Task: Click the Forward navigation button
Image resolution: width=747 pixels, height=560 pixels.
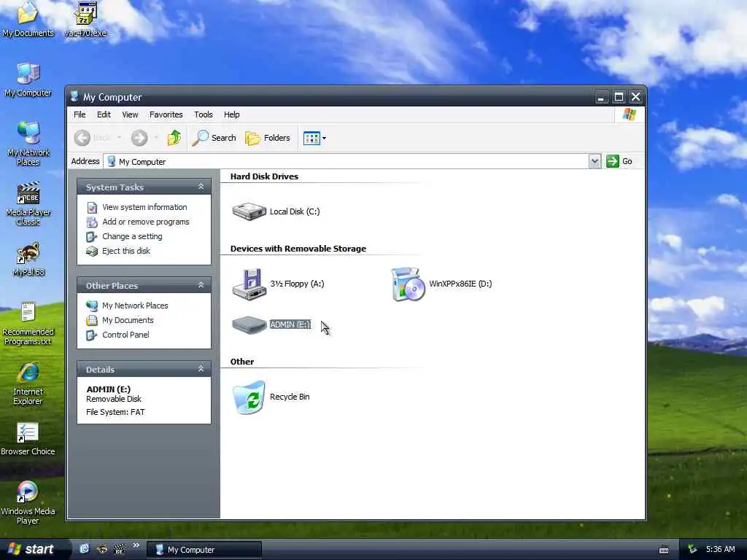Action: [139, 138]
